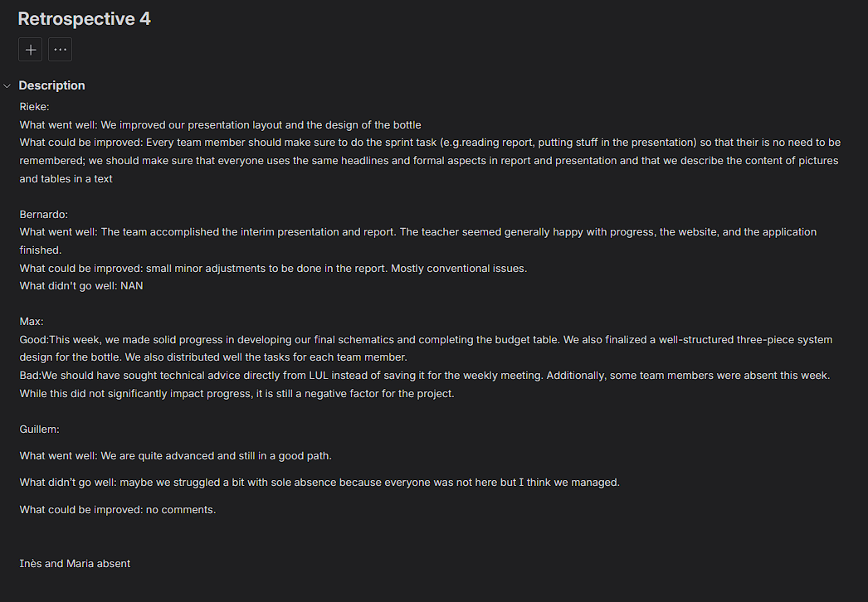Click the plus add button under the title

coord(31,50)
